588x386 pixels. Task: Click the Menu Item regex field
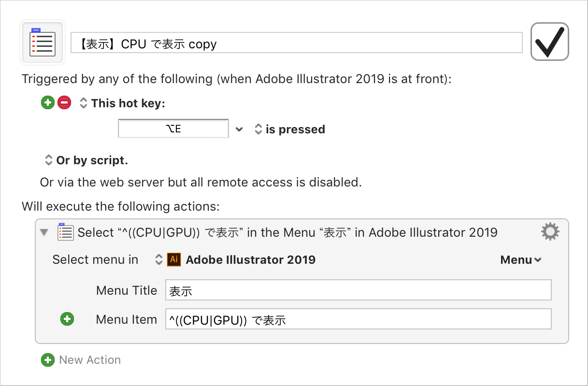click(x=358, y=319)
